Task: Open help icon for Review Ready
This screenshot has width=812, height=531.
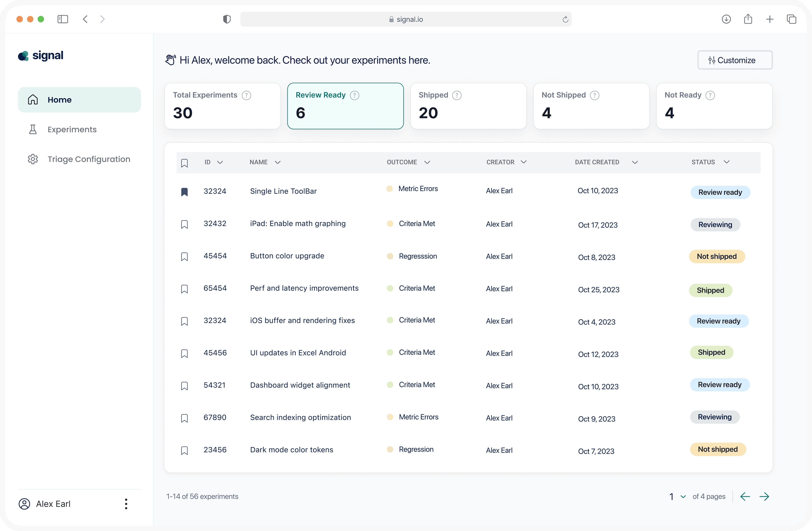Action: [x=354, y=95]
